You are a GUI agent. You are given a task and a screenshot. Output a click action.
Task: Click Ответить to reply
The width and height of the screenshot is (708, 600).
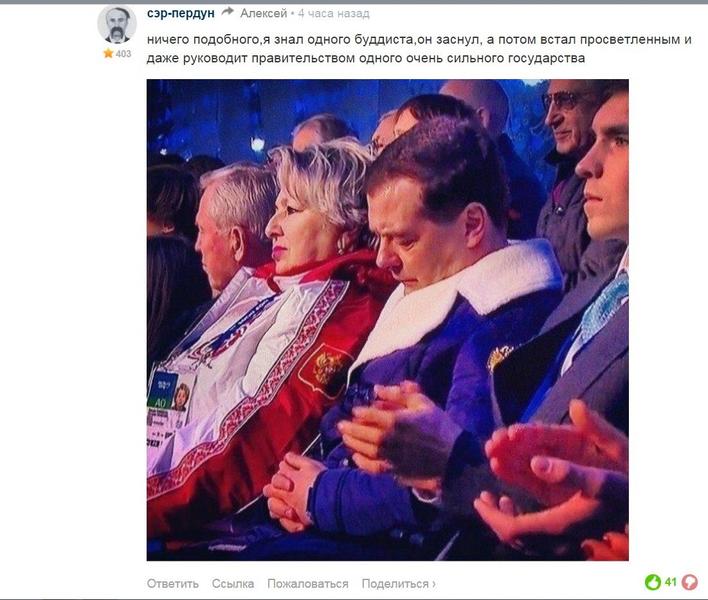(x=172, y=584)
